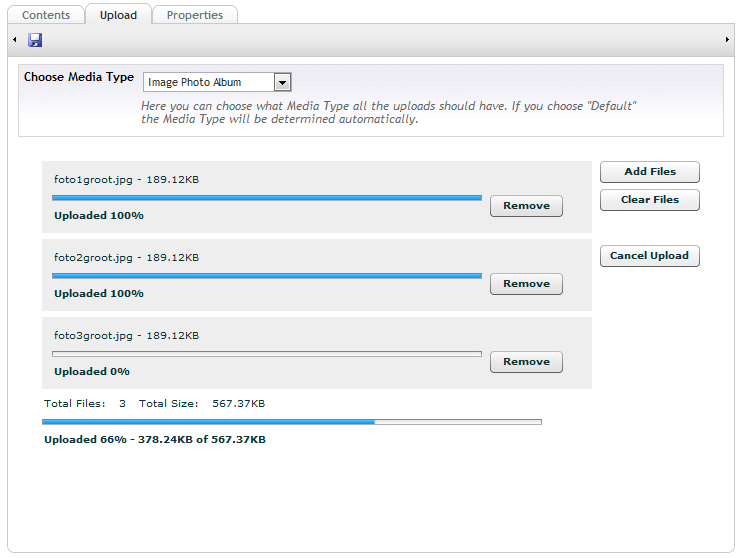Click the empty foto3groot.jpg progress bar
Screen dimensions: 746x558
267,353
